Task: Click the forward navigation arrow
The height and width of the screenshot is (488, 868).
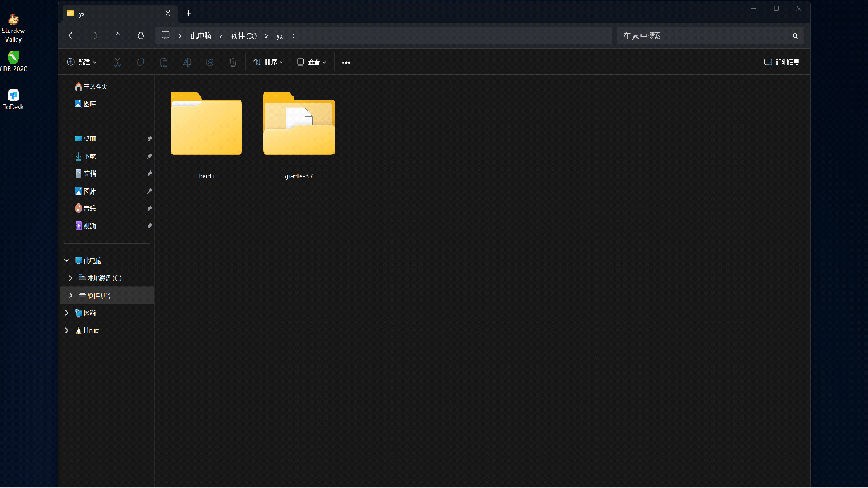Action: (95, 35)
